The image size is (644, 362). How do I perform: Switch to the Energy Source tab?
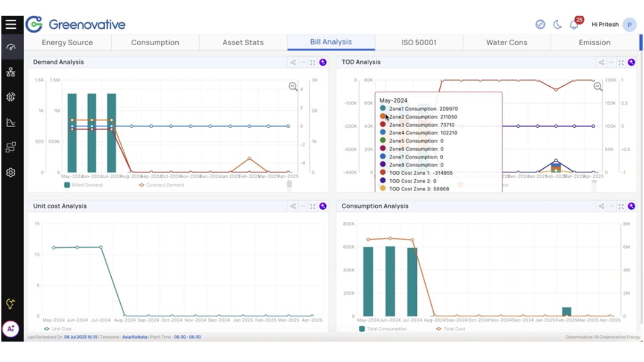click(x=67, y=42)
